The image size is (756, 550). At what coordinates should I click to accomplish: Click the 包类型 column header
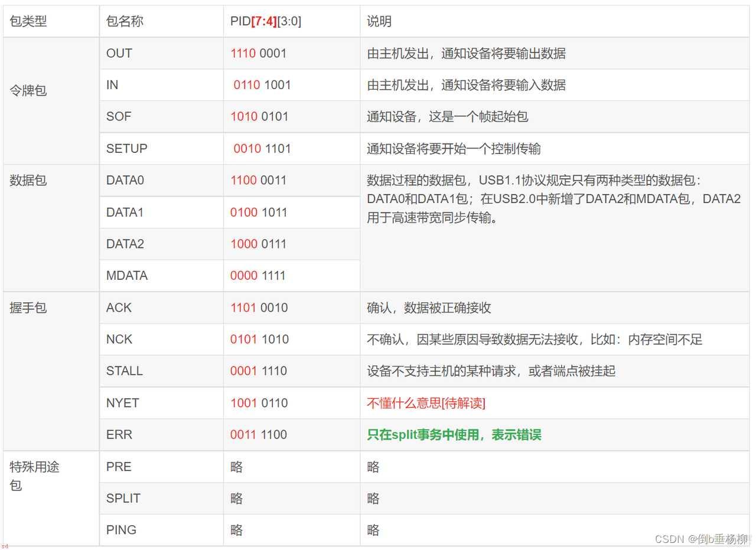click(51, 22)
